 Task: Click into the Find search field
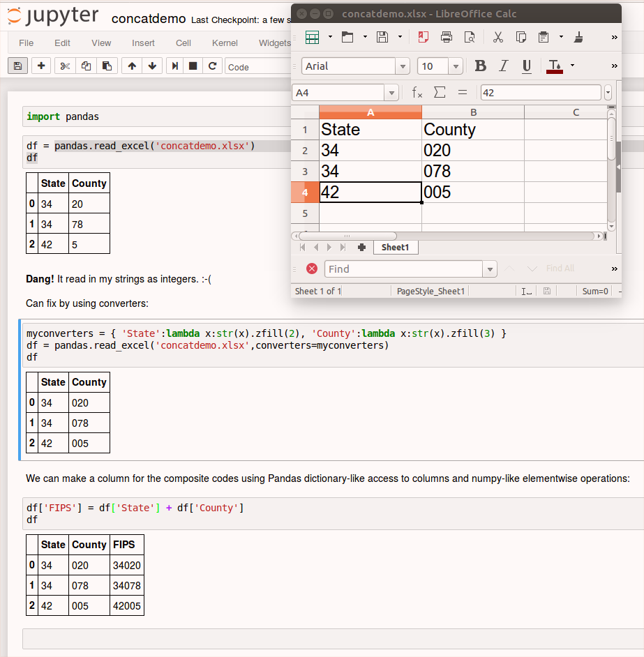click(403, 269)
